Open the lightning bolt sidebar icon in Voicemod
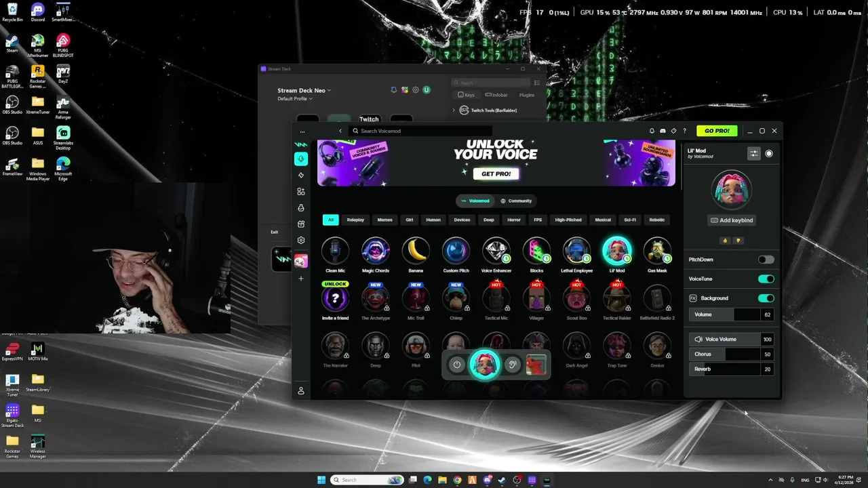868x488 pixels. (x=301, y=175)
